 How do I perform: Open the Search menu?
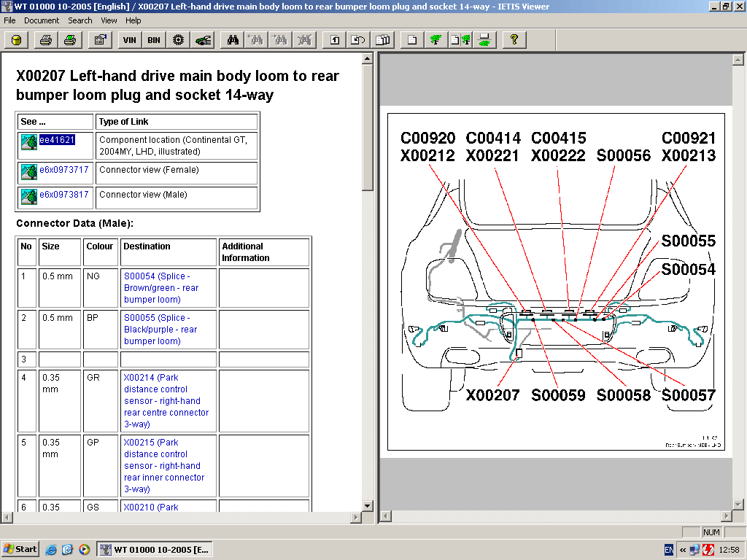click(80, 20)
